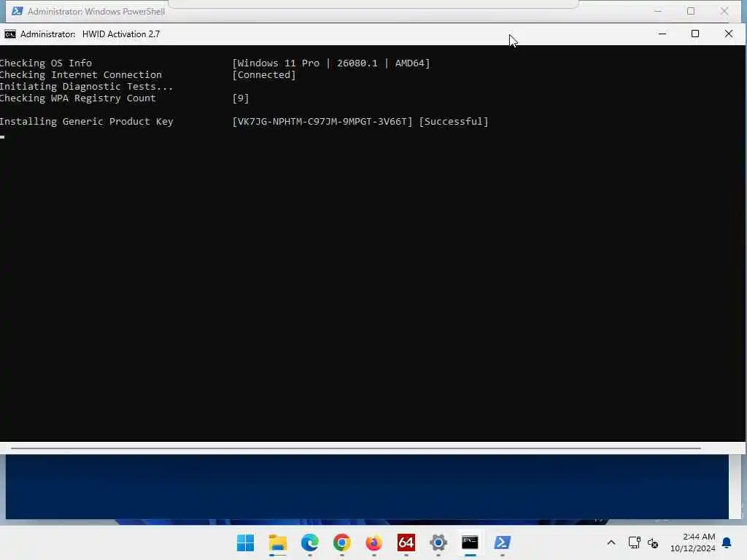Minimize the HWID Activation 2.7 window
The image size is (747, 560).
662,34
